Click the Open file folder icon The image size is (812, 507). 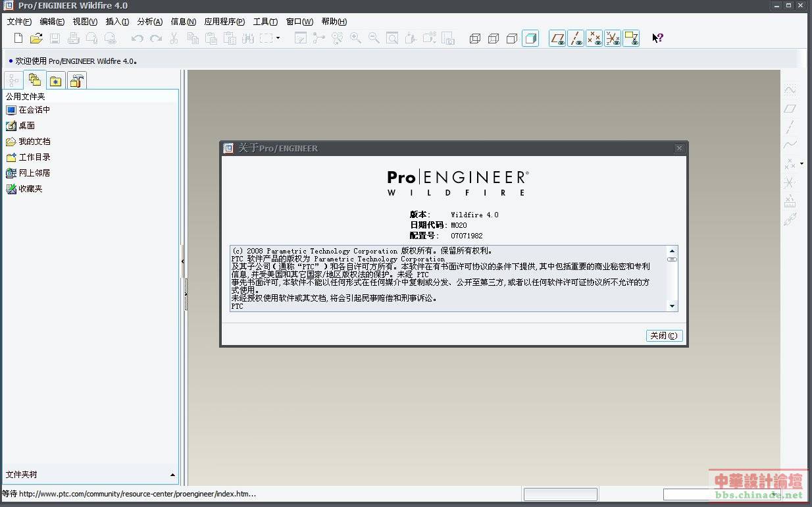[x=37, y=38]
